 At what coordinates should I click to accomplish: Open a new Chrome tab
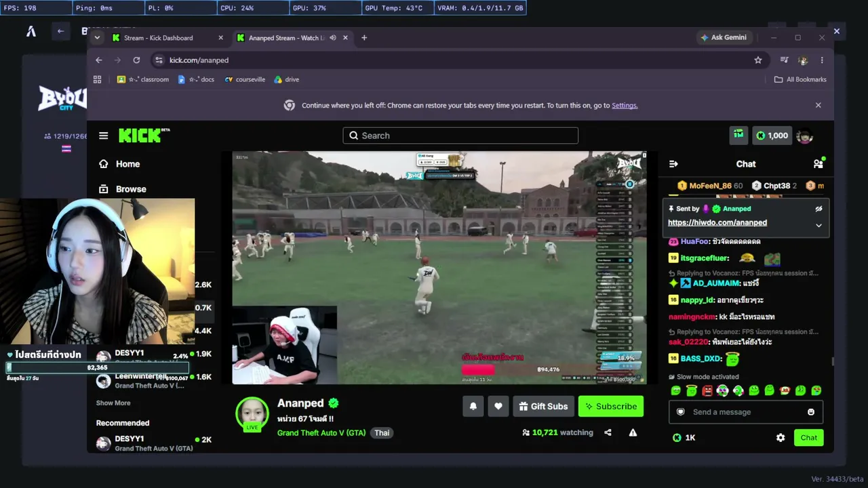(364, 38)
